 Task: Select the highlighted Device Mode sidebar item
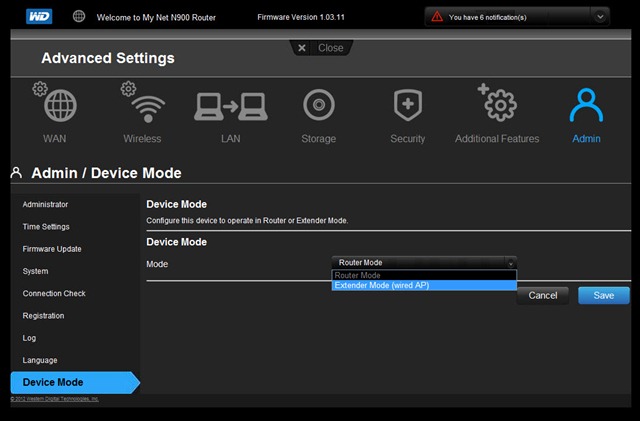pos(75,382)
